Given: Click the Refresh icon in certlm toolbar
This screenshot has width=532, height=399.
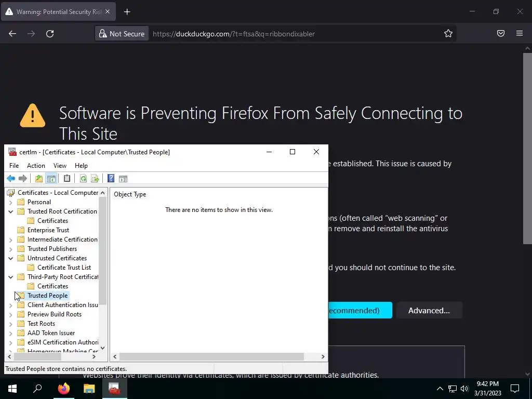Looking at the screenshot, I should point(83,179).
